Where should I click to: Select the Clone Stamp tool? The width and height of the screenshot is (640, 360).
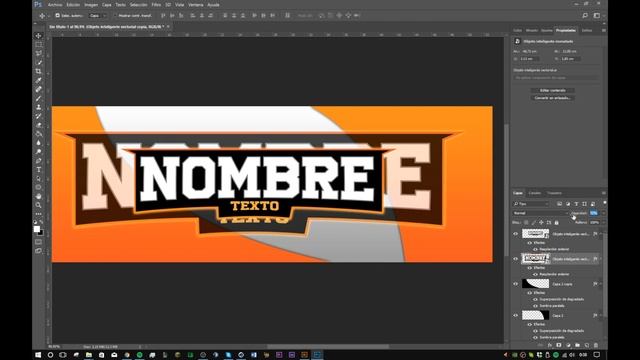[x=39, y=107]
